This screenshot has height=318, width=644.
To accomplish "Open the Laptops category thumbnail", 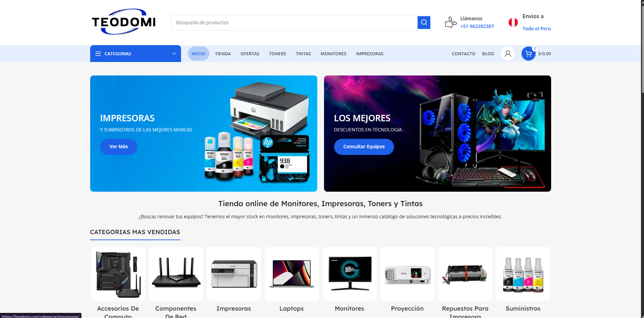I will 292,274.
